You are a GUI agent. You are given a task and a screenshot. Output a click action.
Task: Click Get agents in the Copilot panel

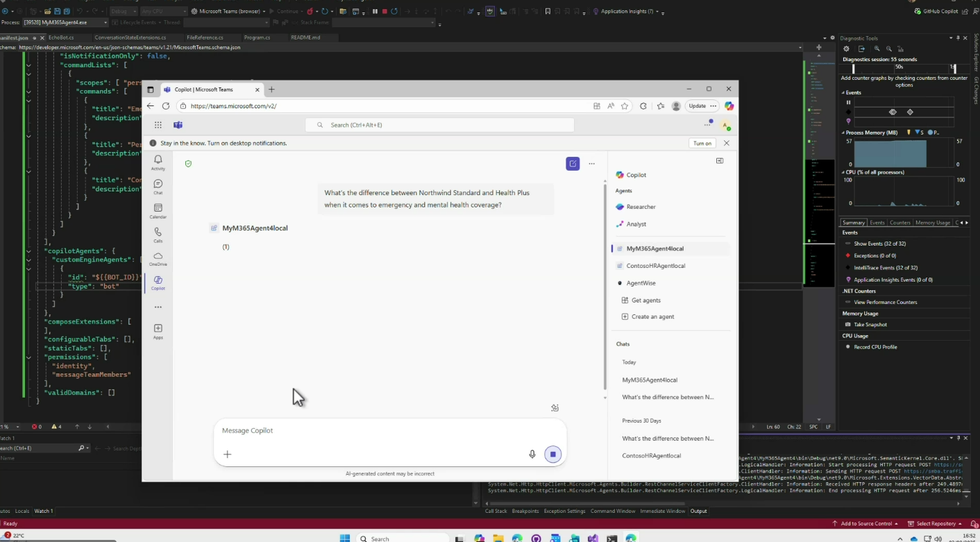point(646,300)
